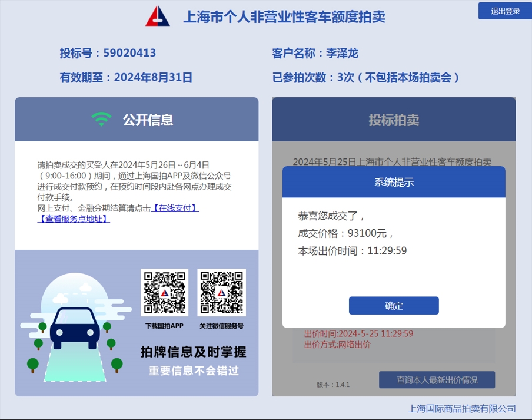
Task: Click the red 出价方式:网络出价 text
Action: [337, 345]
